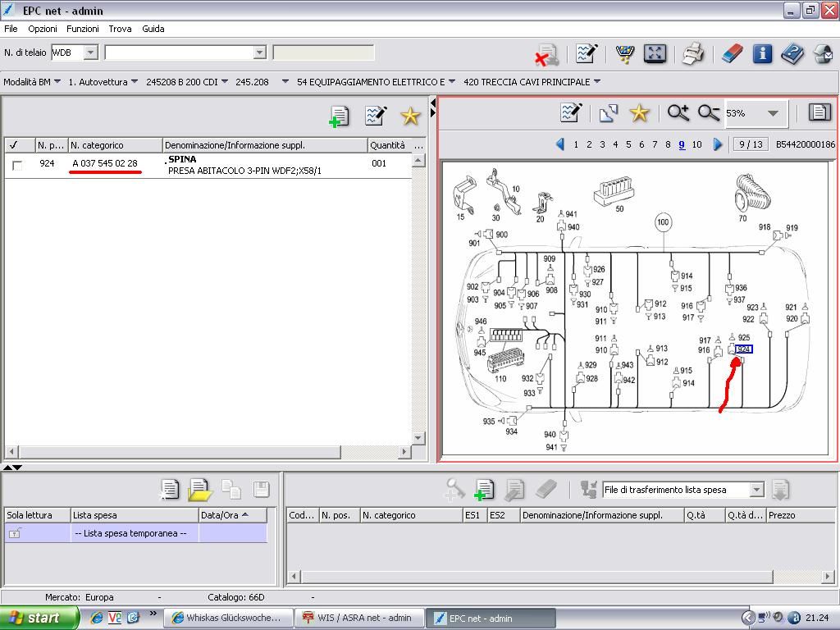This screenshot has width=840, height=630.
Task: Expand the WDB chassis prefix dropdown
Action: (91, 52)
